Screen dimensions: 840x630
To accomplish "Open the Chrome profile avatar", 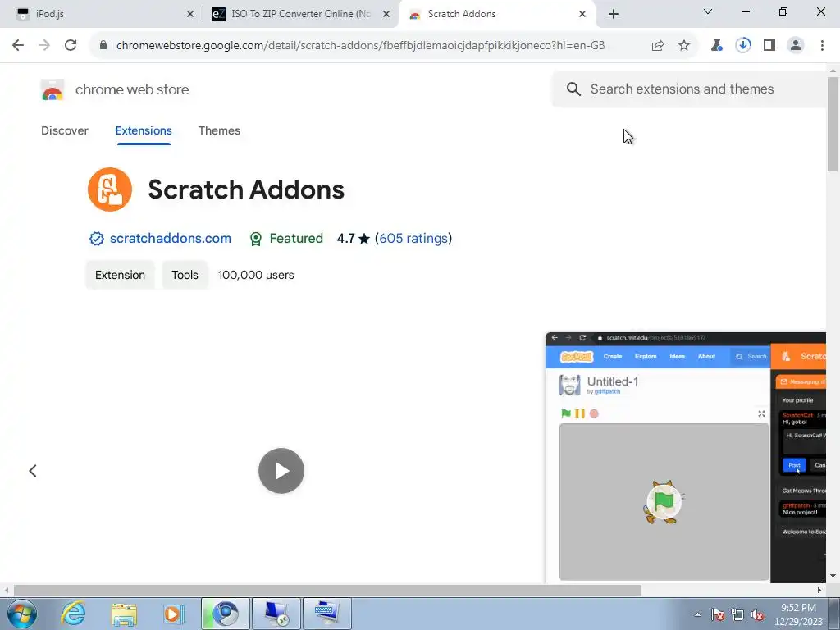I will tap(796, 46).
